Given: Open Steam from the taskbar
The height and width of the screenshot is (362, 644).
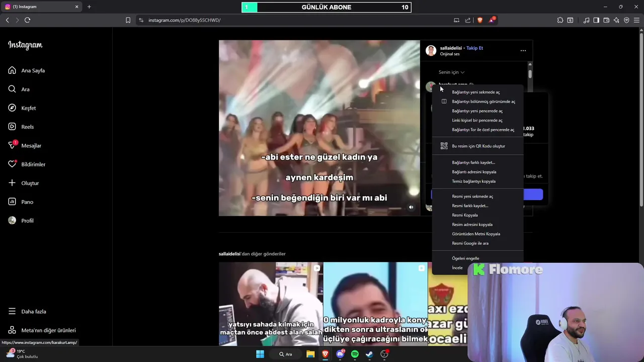Looking at the screenshot, I should [369, 354].
